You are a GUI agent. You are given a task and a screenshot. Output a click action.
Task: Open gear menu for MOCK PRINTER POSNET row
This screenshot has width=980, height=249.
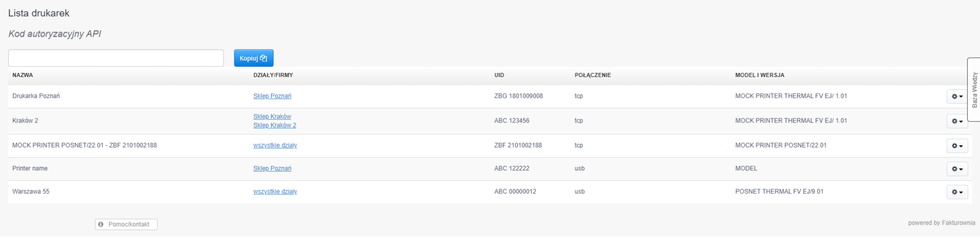click(957, 146)
